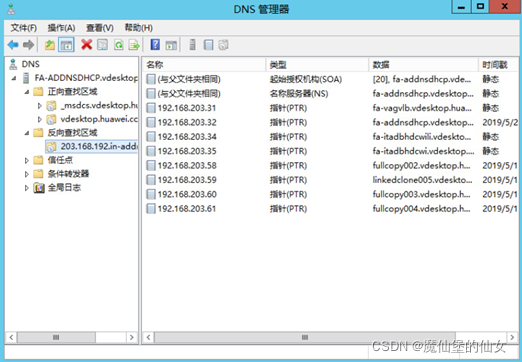Click the last toolbar icon with multiple records

coord(223,45)
